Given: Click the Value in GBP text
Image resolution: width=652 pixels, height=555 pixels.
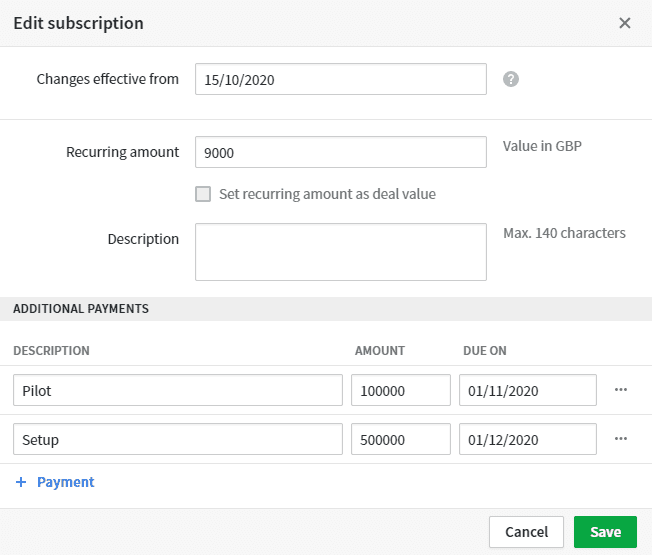Looking at the screenshot, I should tap(542, 146).
